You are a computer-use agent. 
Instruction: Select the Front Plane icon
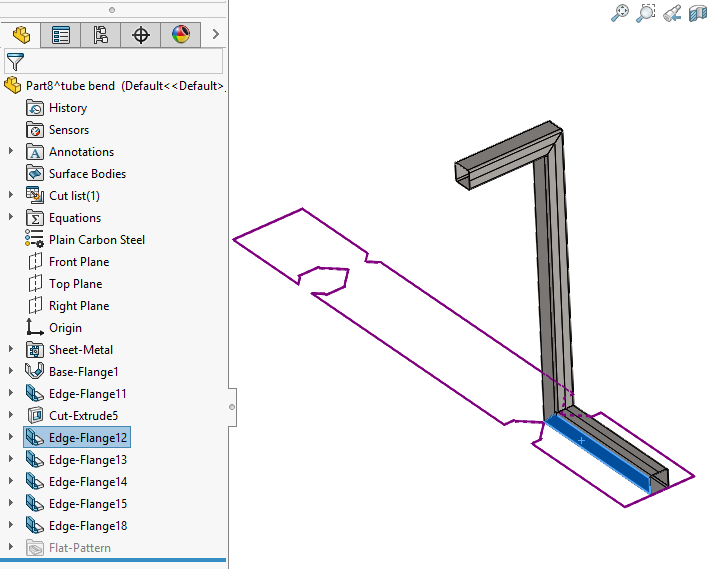pyautogui.click(x=35, y=262)
